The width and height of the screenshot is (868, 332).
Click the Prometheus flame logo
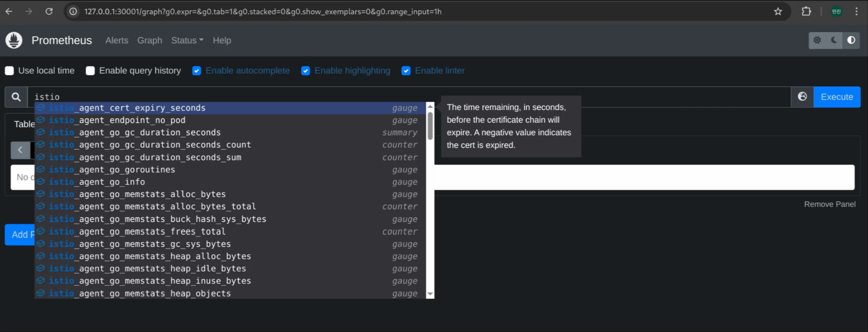14,41
